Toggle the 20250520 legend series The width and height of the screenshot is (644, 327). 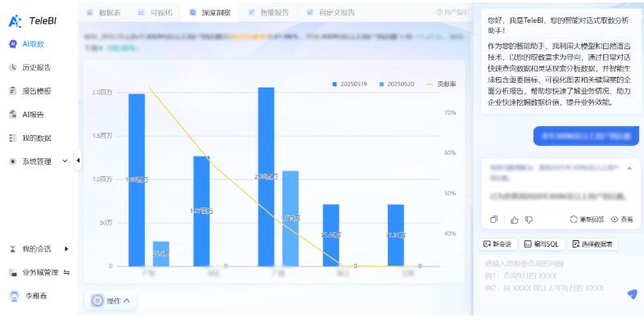pyautogui.click(x=396, y=84)
